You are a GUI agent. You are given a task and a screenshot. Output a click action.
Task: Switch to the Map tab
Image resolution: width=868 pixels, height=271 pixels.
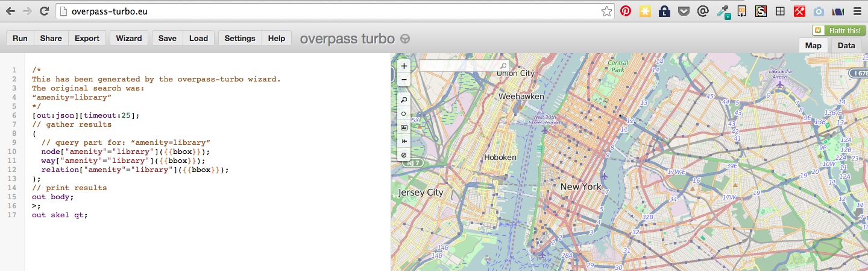813,45
